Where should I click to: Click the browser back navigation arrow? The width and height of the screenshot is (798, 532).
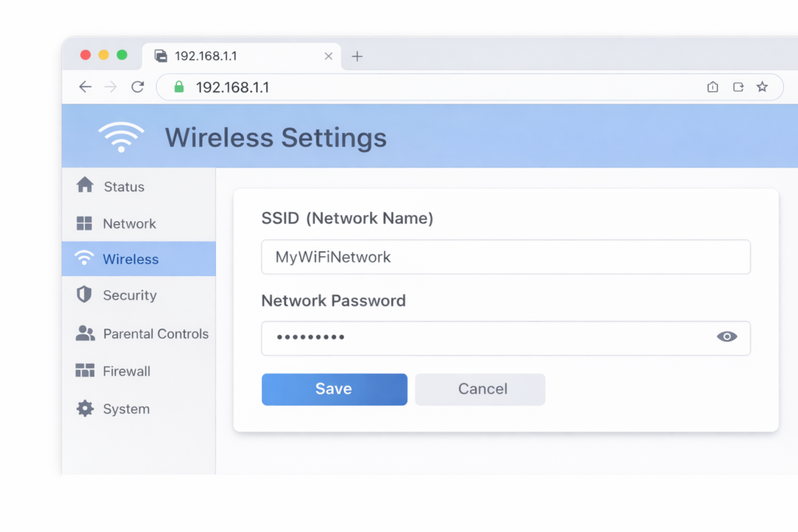coord(86,86)
